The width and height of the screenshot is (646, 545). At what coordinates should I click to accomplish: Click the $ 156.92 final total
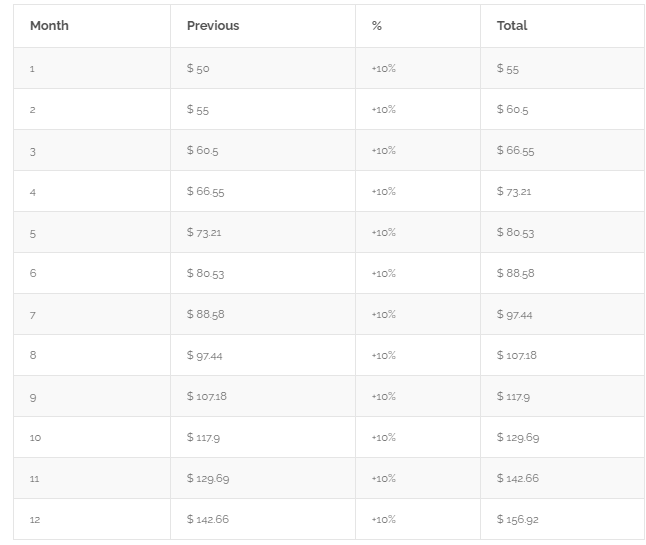[x=518, y=520]
